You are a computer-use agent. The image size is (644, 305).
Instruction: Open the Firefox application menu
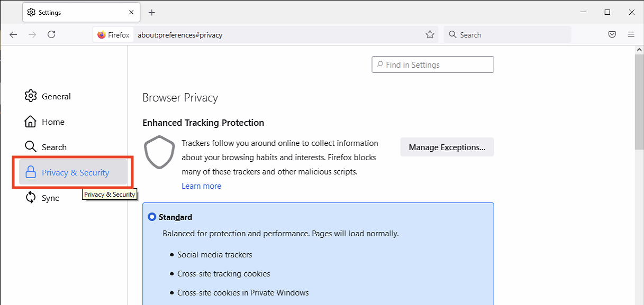tap(631, 35)
